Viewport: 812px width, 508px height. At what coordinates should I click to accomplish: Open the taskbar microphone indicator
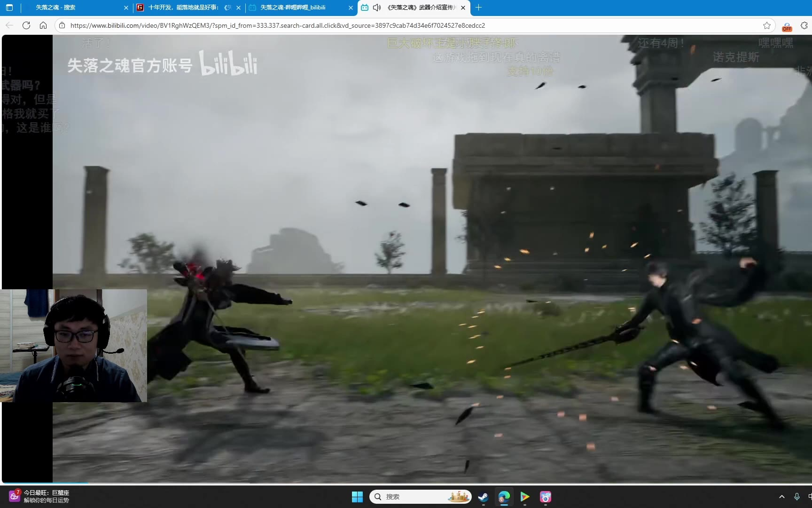[797, 497]
